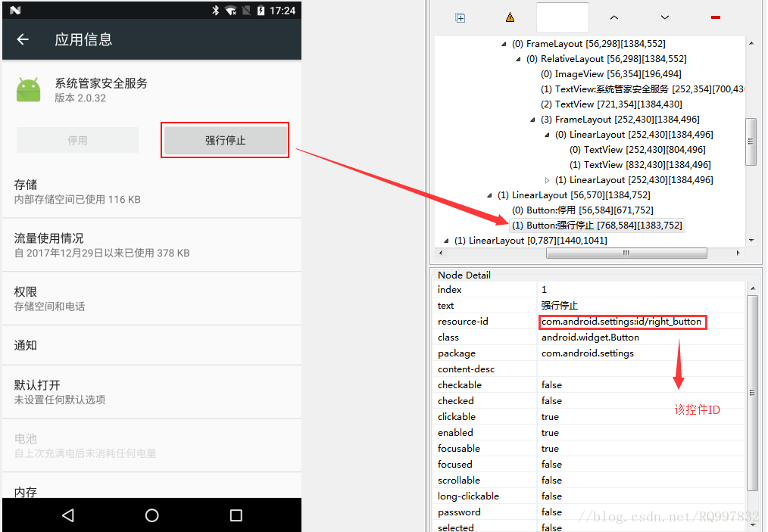
Task: Click the horizontal scrollbar thumb of the tree
Action: pos(626,253)
